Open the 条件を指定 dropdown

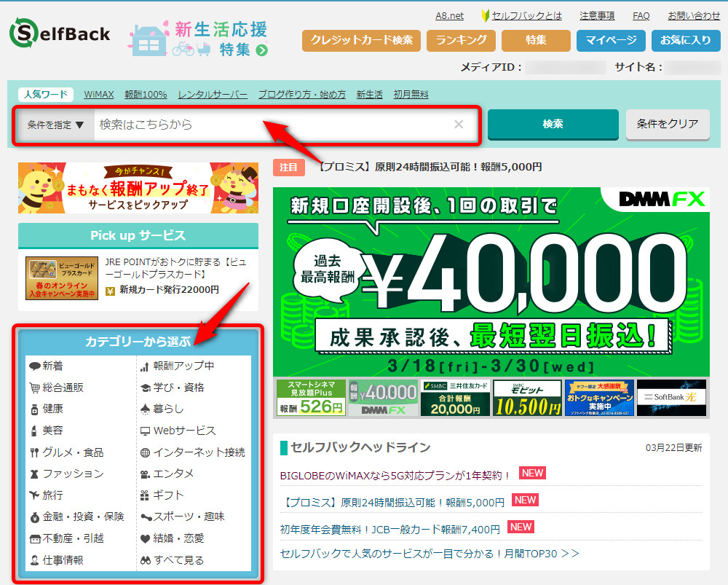(56, 125)
